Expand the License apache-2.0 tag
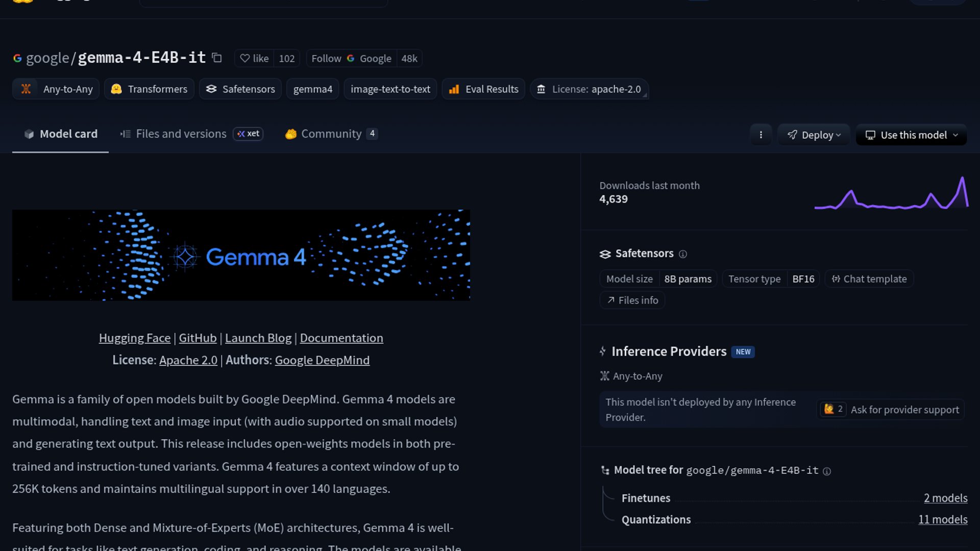Image resolution: width=980 pixels, height=551 pixels. coord(589,89)
